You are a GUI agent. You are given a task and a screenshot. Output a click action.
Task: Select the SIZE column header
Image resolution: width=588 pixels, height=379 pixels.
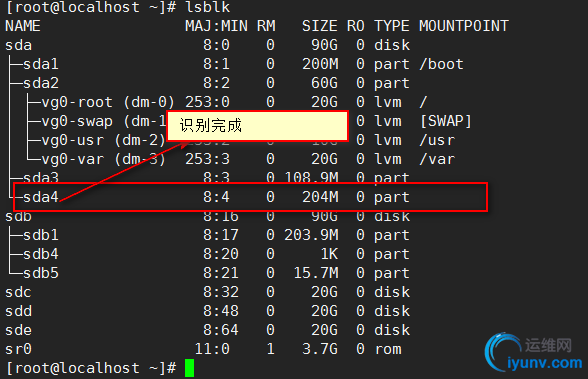tap(320, 26)
